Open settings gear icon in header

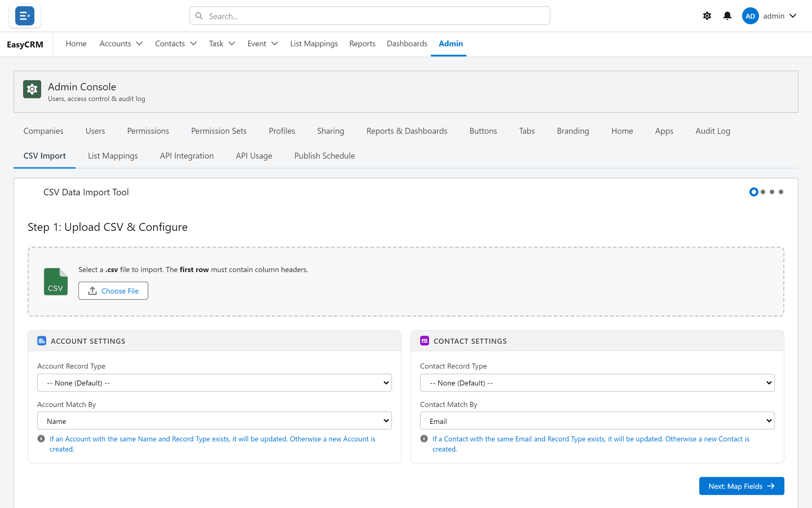(707, 16)
